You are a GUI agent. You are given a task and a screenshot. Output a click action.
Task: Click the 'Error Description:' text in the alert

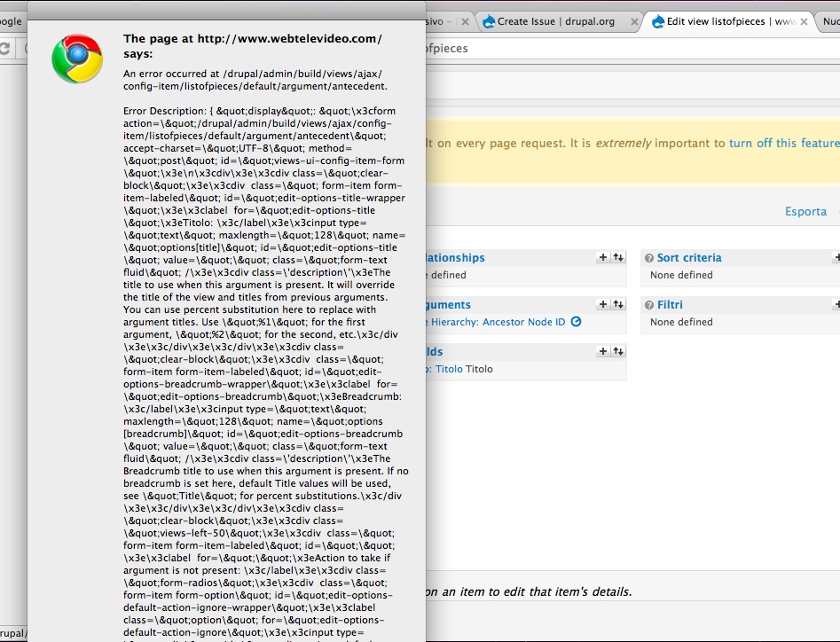[x=164, y=111]
